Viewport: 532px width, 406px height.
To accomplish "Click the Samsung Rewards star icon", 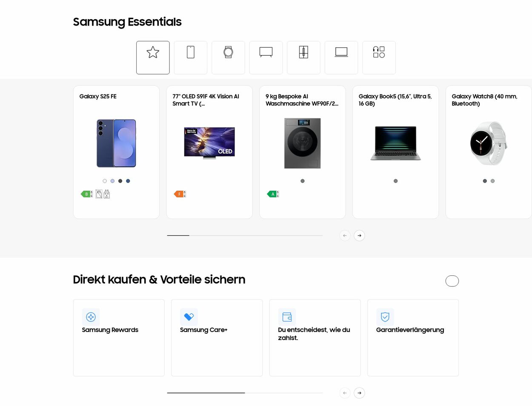I will point(91,317).
